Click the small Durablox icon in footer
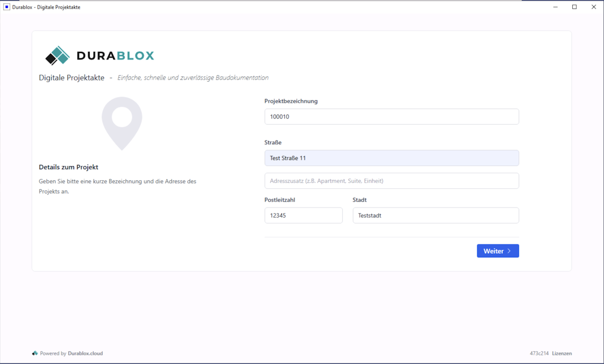This screenshot has height=364, width=604. tap(35, 353)
